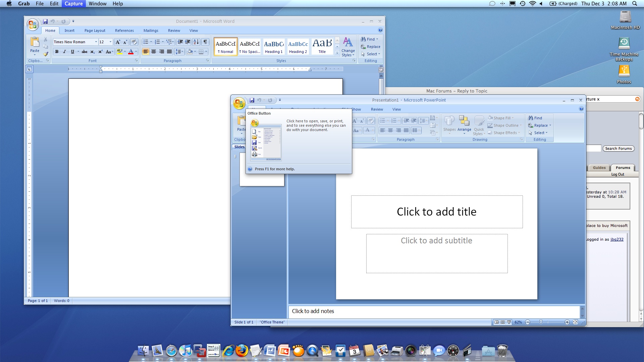Click to add title placeholder on slide
The height and width of the screenshot is (362, 644).
[437, 212]
